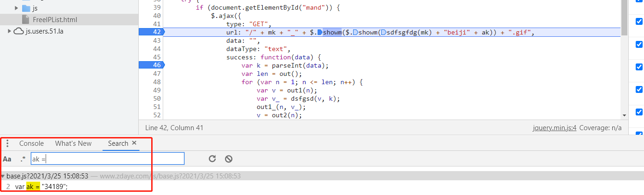
Task: Select the js.users.51.la cloud entry
Action: [x=38, y=31]
